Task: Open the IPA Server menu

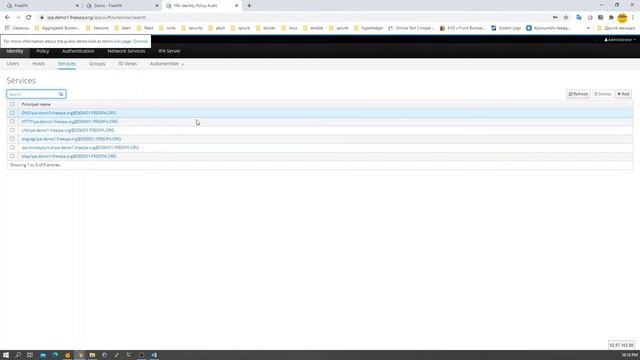Action: coord(169,51)
